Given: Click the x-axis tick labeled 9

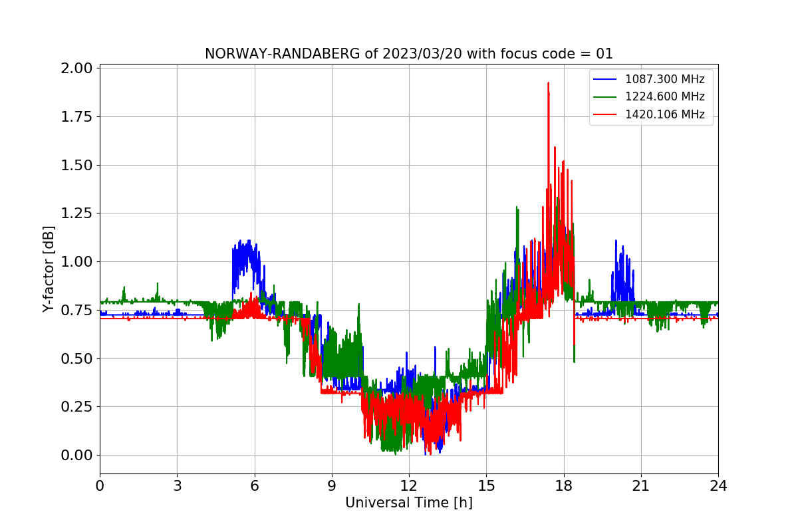Looking at the screenshot, I should [332, 486].
